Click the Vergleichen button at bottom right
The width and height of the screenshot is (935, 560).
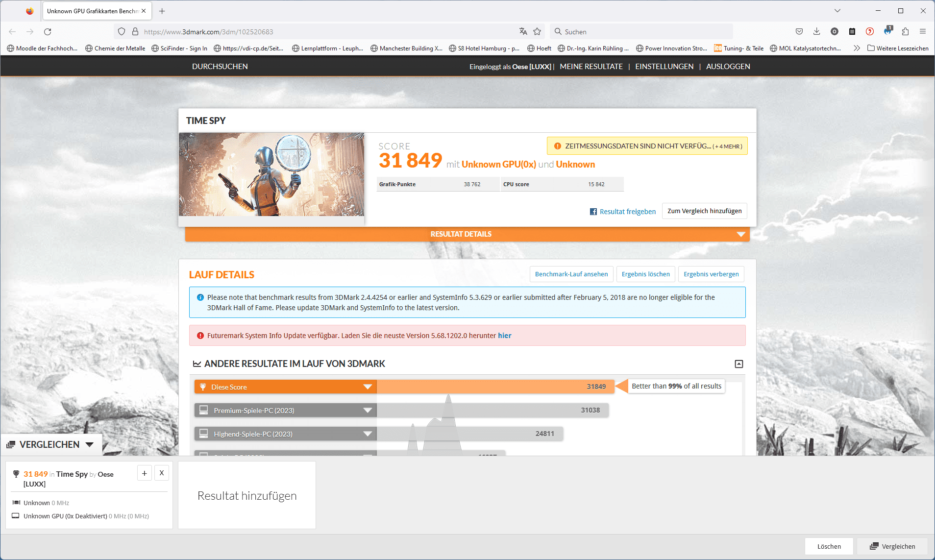(892, 546)
